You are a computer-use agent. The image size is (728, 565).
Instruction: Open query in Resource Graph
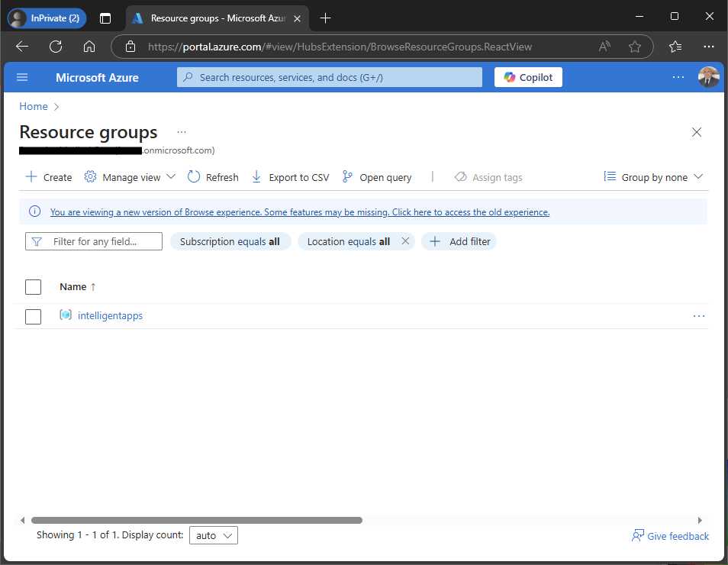376,177
